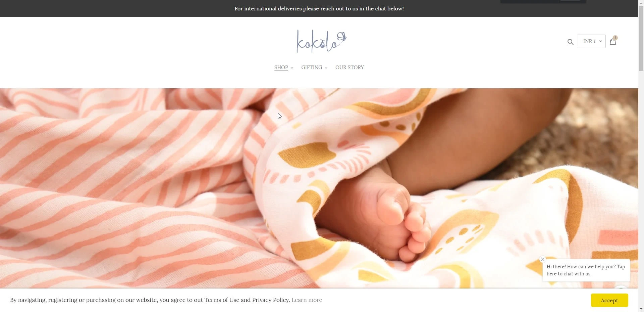This screenshot has width=644, height=312.
Task: Follow the Learn more link
Action: (x=307, y=300)
